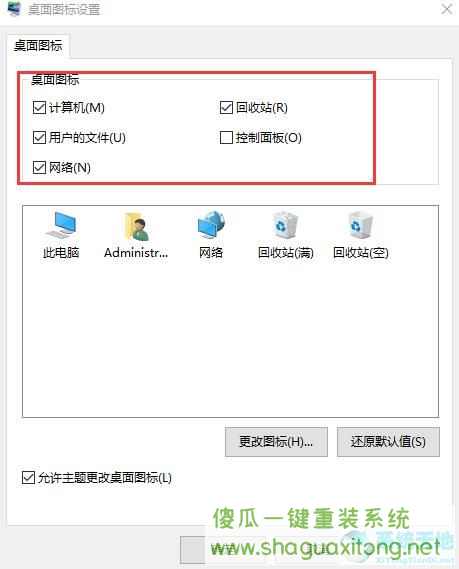This screenshot has width=459, height=569.
Task: Click the 还原默认值(S) button
Action: (388, 442)
